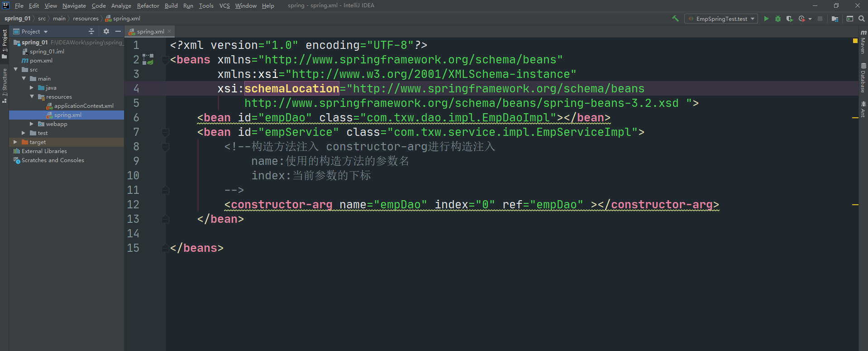Click the yellow inspection indicator at editor top-right
Viewport: 868px width, 351px height.
pos(855,41)
